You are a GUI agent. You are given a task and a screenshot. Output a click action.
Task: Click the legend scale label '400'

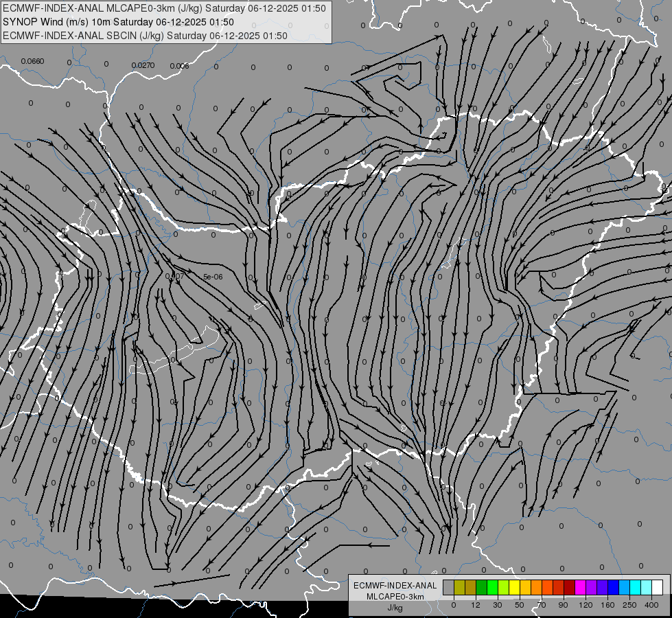(x=651, y=605)
